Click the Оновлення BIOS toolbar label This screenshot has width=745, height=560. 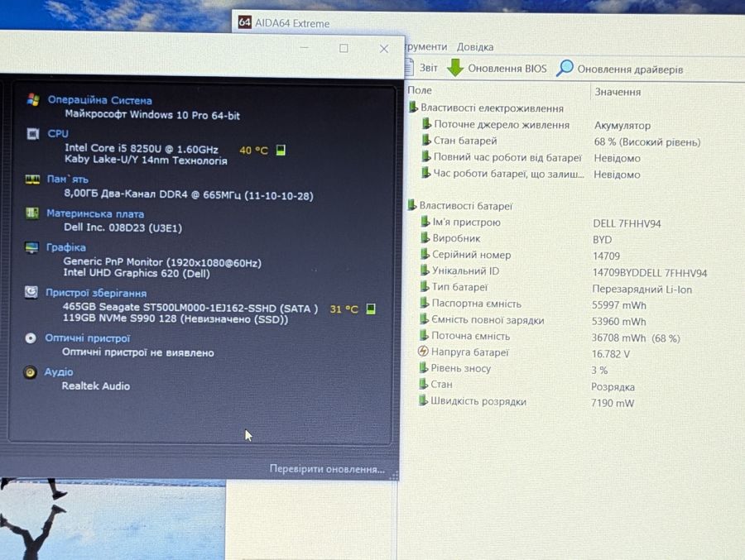click(x=507, y=69)
